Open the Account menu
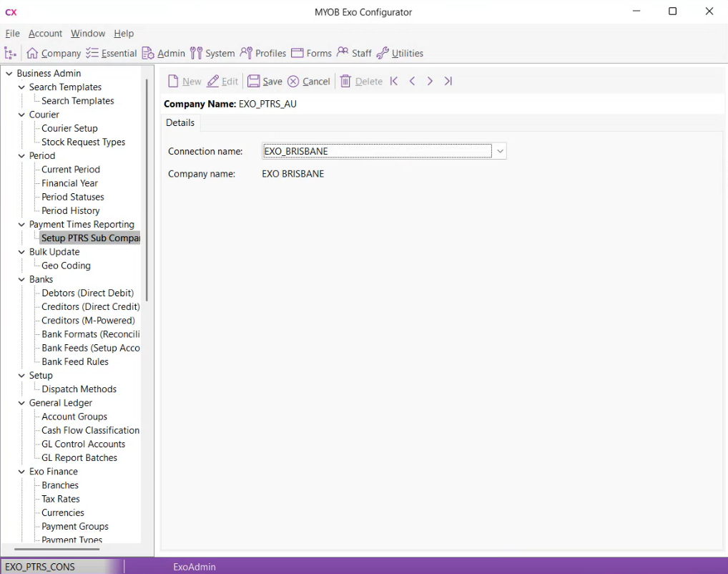Image resolution: width=728 pixels, height=574 pixels. pyautogui.click(x=45, y=34)
